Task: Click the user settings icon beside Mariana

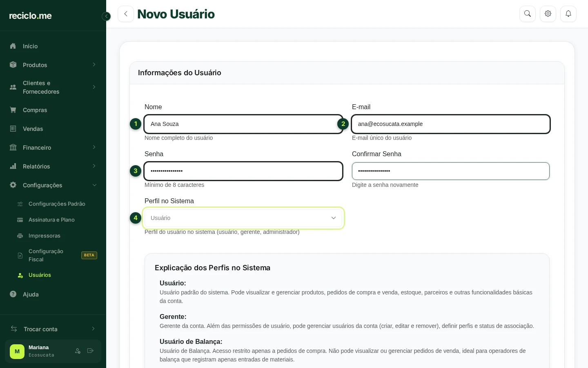Action: [78, 351]
